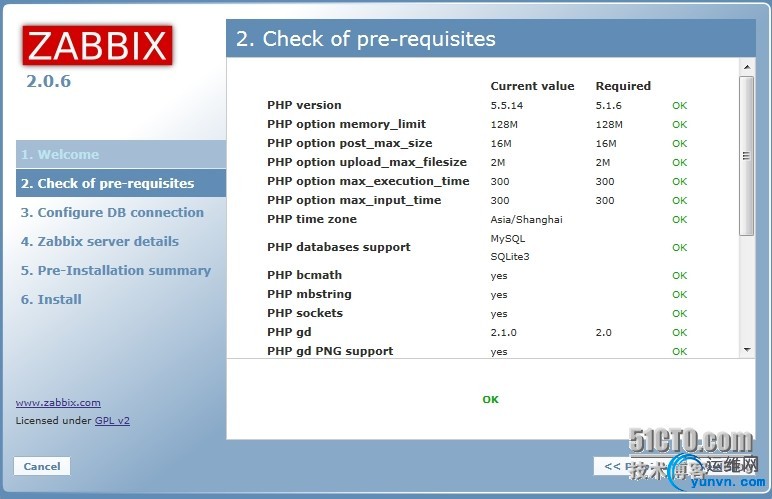
Task: Click the Cancel button
Action: click(42, 467)
